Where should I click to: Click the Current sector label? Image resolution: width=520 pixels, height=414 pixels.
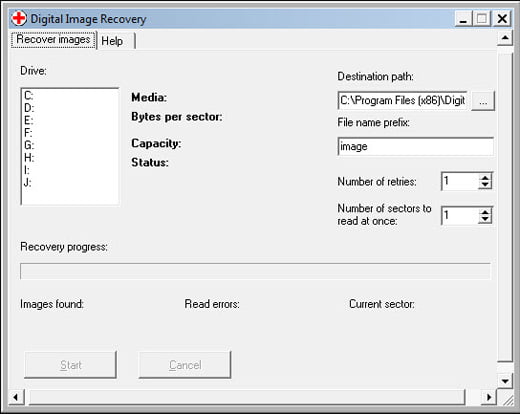tap(382, 304)
